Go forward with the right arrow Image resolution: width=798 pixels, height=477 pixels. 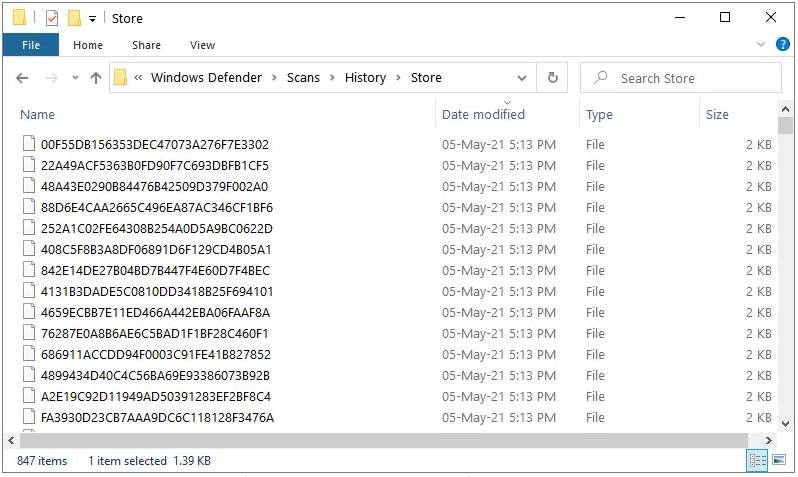point(51,78)
